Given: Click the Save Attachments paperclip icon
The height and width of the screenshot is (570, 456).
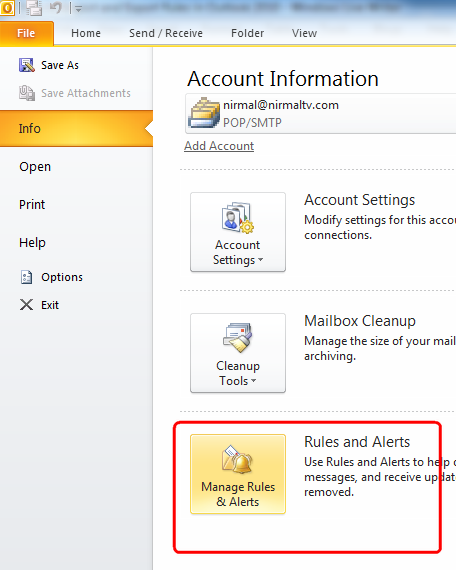Looking at the screenshot, I should (27, 93).
